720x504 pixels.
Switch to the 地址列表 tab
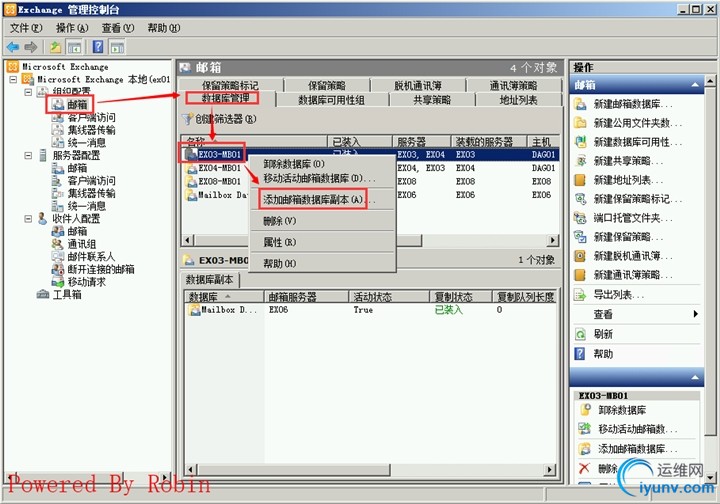tap(518, 100)
